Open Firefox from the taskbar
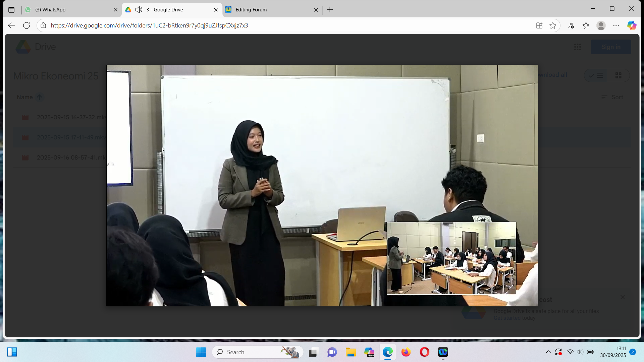 point(406,352)
